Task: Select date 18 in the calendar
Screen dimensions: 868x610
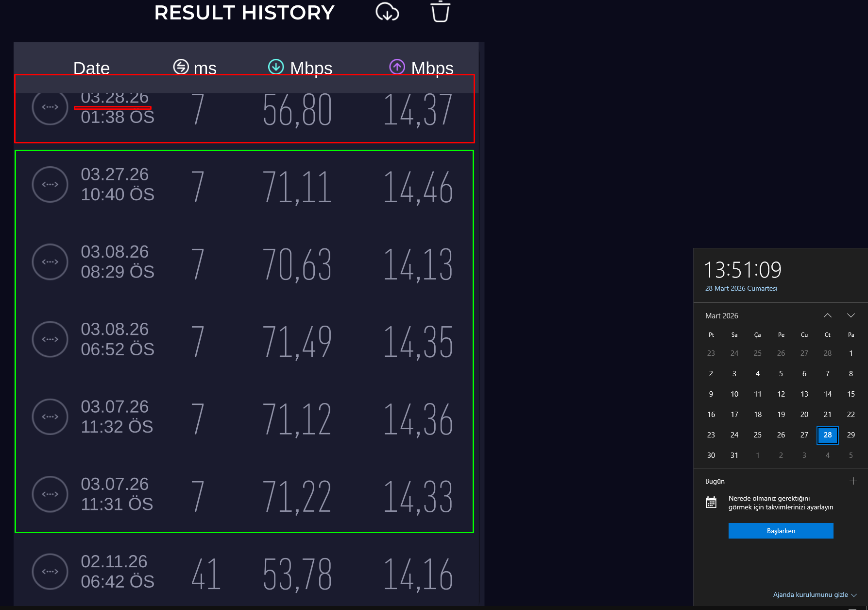Action: (758, 415)
